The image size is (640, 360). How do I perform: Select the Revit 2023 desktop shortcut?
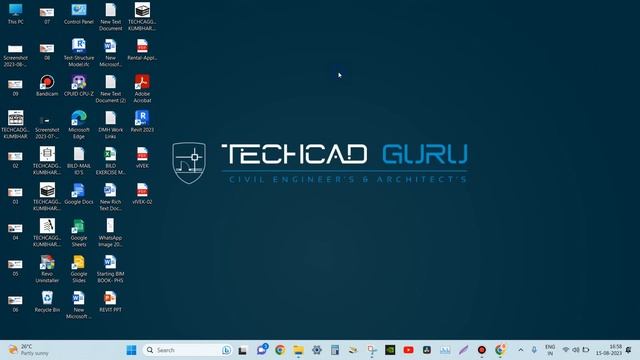142,122
